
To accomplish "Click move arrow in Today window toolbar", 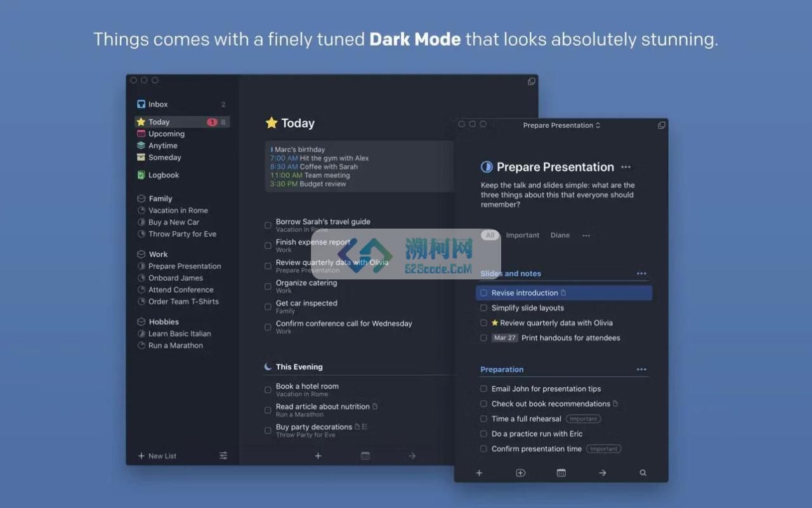I will (412, 456).
